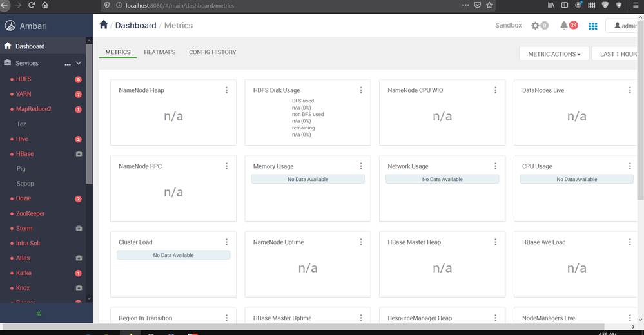Open the Infra Solr service
This screenshot has height=335, width=644.
pos(28,243)
